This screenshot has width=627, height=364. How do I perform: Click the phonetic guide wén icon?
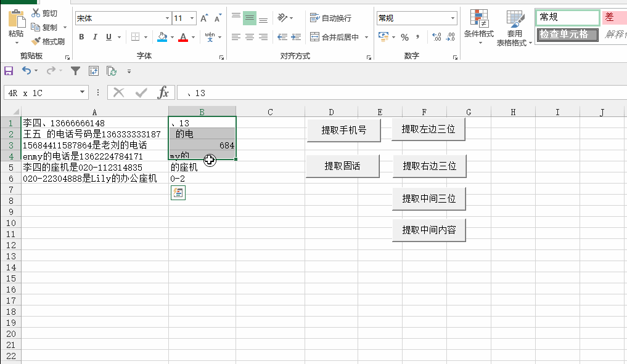pyautogui.click(x=210, y=37)
